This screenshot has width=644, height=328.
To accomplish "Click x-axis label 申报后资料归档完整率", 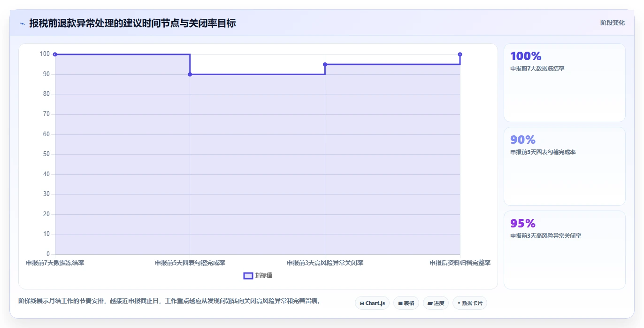I will click(x=460, y=263).
